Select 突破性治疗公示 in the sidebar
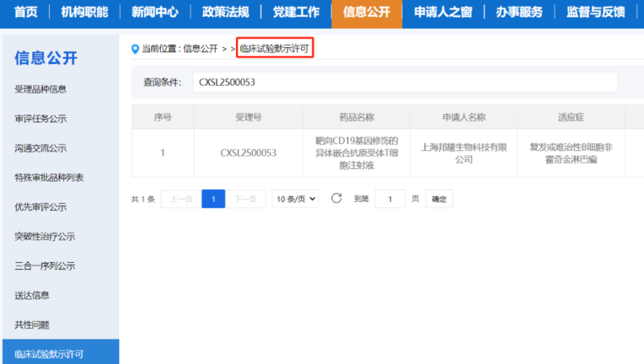 (45, 237)
